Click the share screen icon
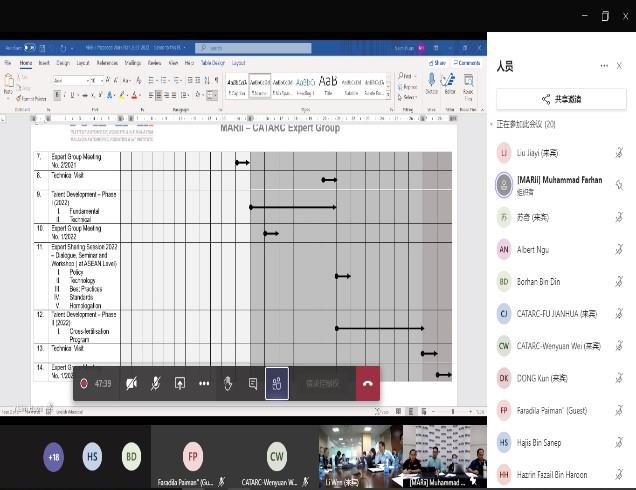This screenshot has height=490, width=636. point(180,383)
